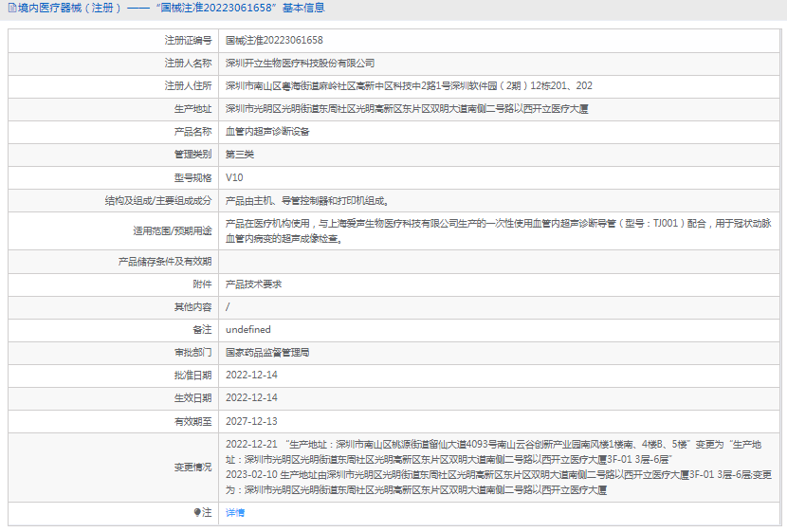Select product name 血管内超声诊断设备
Viewport: 787px width, 532px height.
tap(267, 132)
